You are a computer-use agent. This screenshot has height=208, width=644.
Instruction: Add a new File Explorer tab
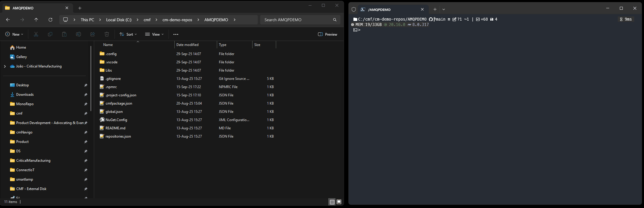(x=80, y=8)
